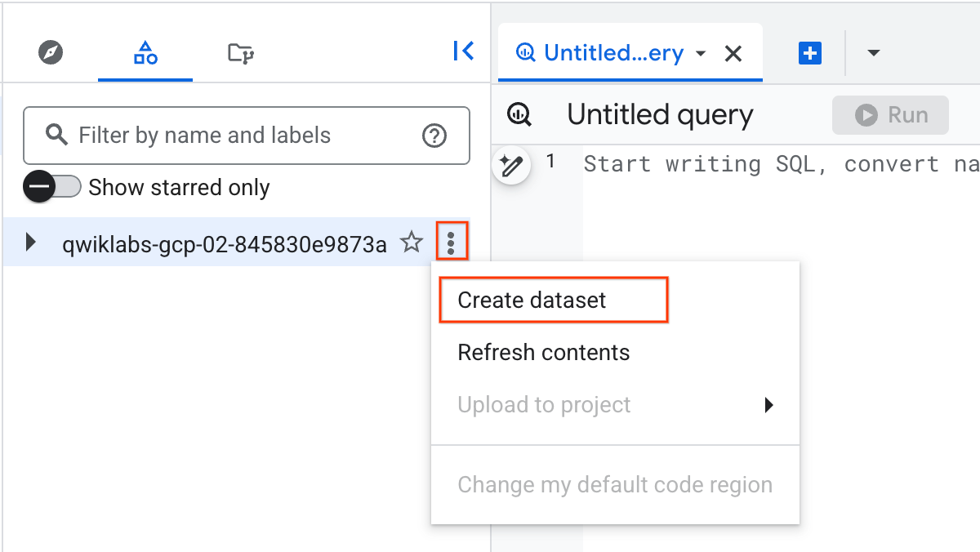This screenshot has height=552, width=980.
Task: Open the repositories folder panel icon
Action: pyautogui.click(x=239, y=51)
